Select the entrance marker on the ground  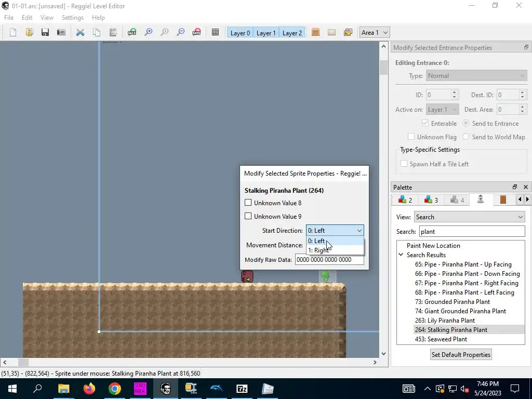pyautogui.click(x=247, y=276)
